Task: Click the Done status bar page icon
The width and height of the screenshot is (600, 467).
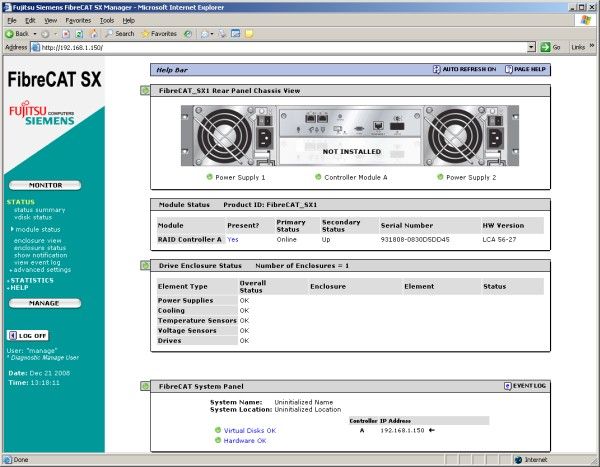Action: tap(8, 459)
